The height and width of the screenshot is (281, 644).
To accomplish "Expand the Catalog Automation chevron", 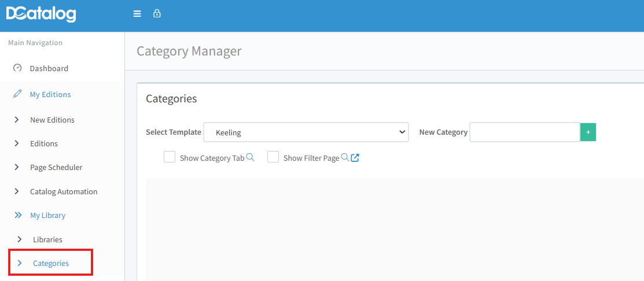I will pos(17,191).
